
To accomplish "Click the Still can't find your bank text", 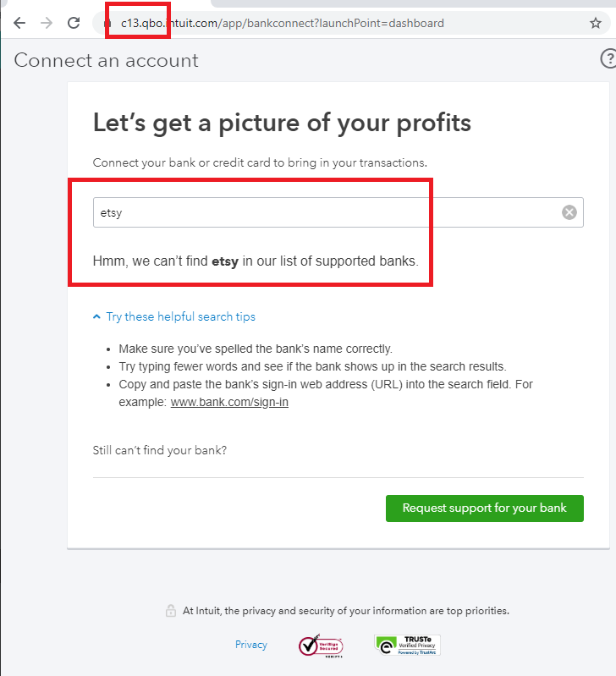I will coord(160,450).
